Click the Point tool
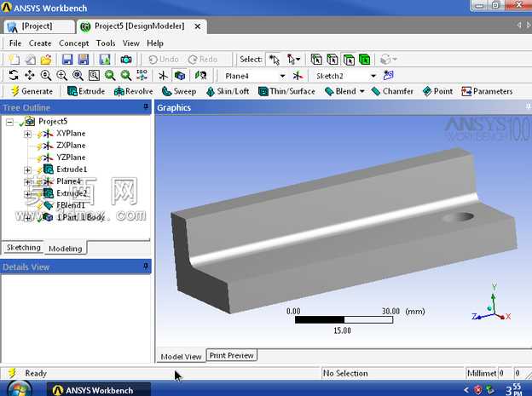 (x=437, y=91)
